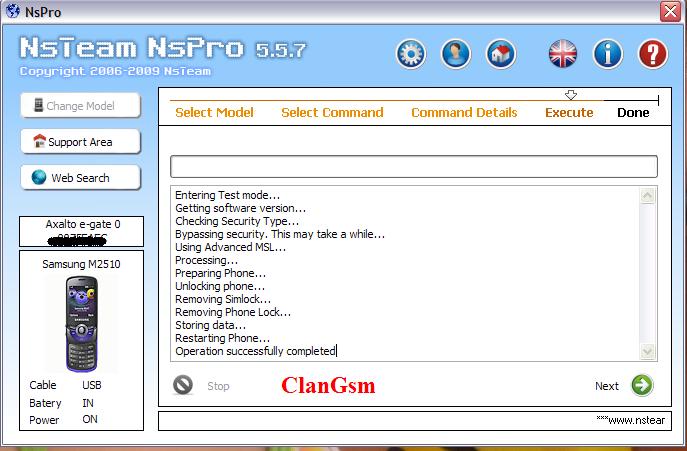Screen dimensions: 687x451
Task: Click the Samsung M2510 phone image
Action: 81,324
